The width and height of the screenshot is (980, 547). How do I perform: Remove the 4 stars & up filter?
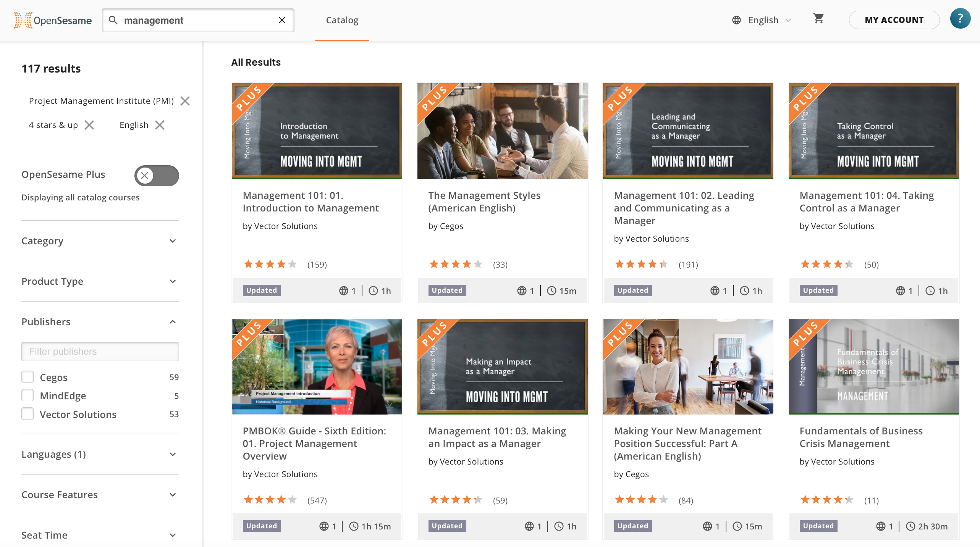[x=89, y=125]
